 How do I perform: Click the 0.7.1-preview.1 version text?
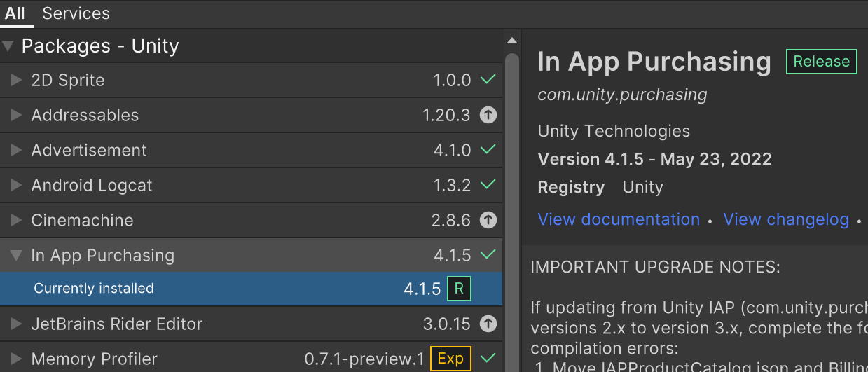[364, 359]
